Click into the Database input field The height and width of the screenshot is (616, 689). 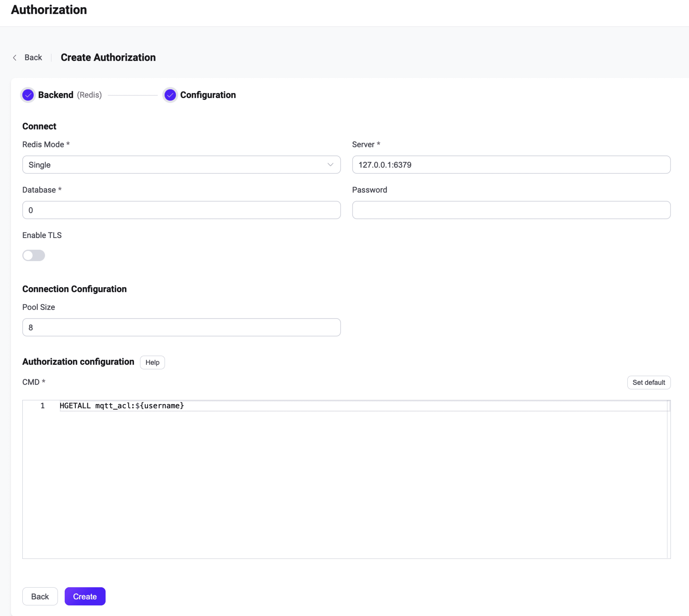pos(181,210)
